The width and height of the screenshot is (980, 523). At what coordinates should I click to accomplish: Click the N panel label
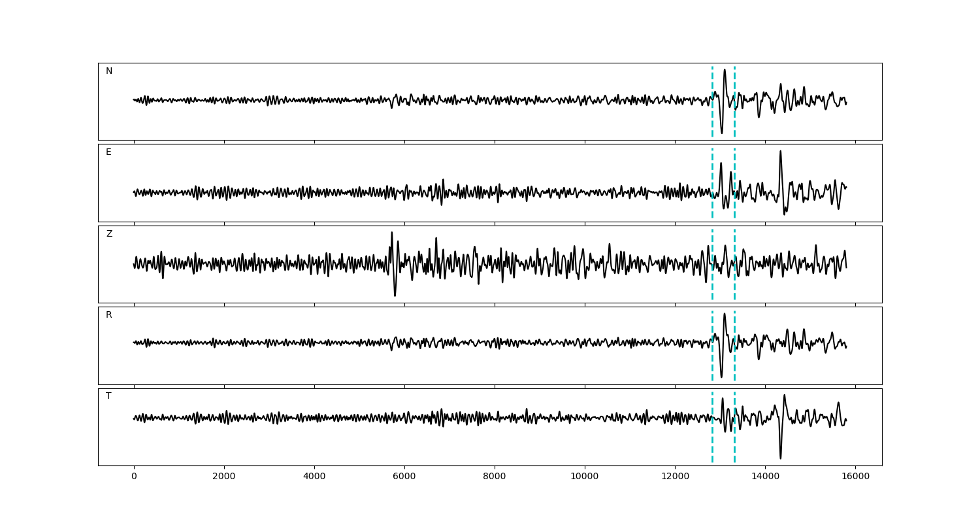pyautogui.click(x=109, y=71)
